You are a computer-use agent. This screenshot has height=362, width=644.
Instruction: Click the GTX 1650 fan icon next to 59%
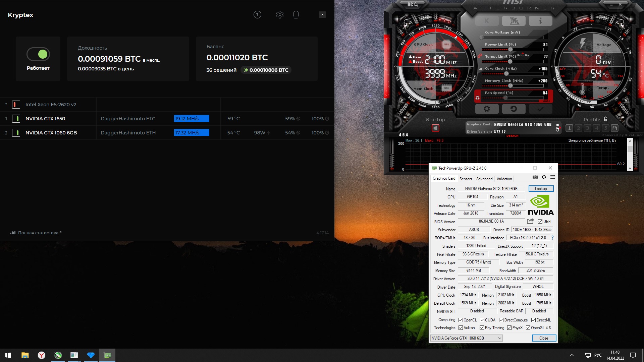tap(298, 119)
